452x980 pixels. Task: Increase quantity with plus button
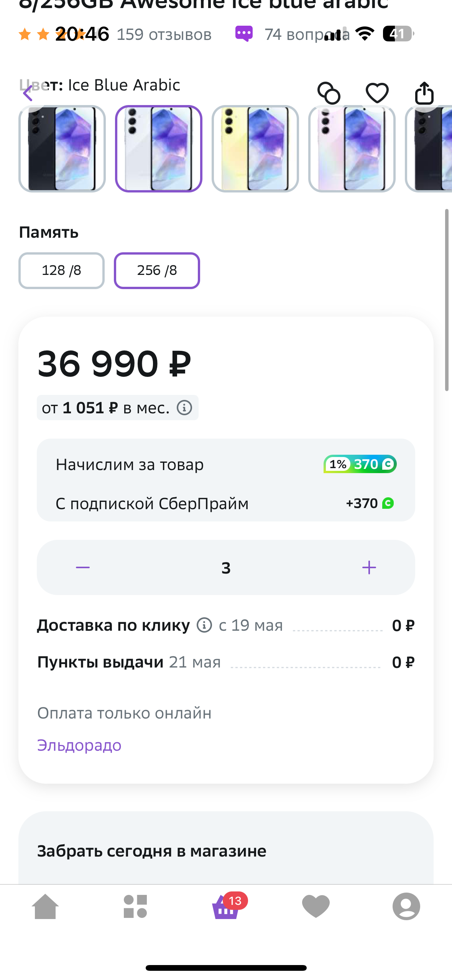369,567
